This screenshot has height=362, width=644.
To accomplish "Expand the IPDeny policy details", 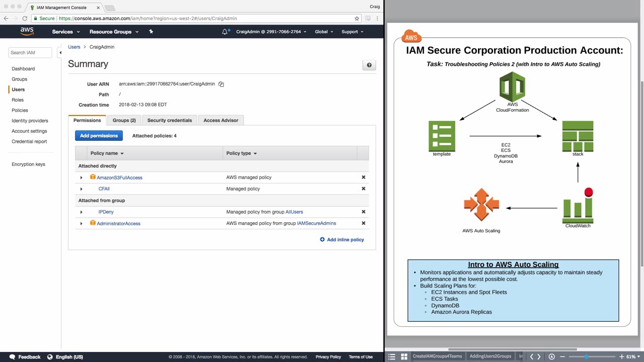I will [x=81, y=212].
